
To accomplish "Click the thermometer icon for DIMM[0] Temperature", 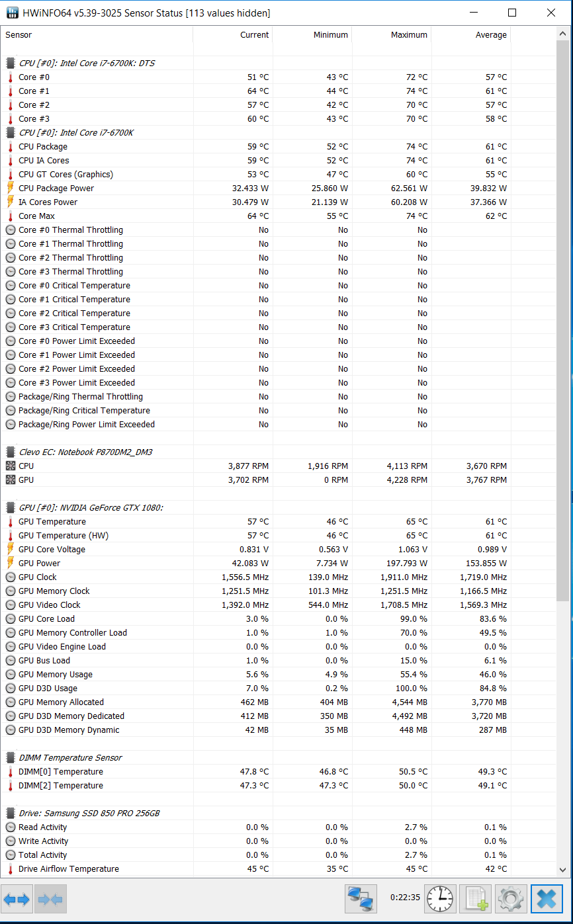I will (10, 772).
